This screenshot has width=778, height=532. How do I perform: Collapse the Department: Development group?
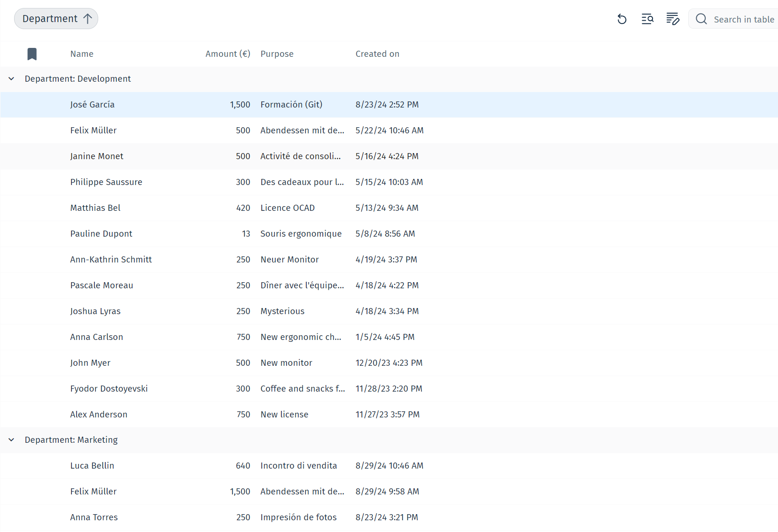[11, 79]
